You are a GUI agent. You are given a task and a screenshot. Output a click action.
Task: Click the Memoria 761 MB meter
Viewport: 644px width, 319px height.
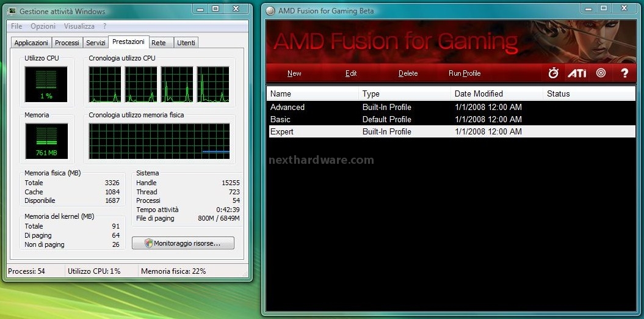[x=46, y=141]
